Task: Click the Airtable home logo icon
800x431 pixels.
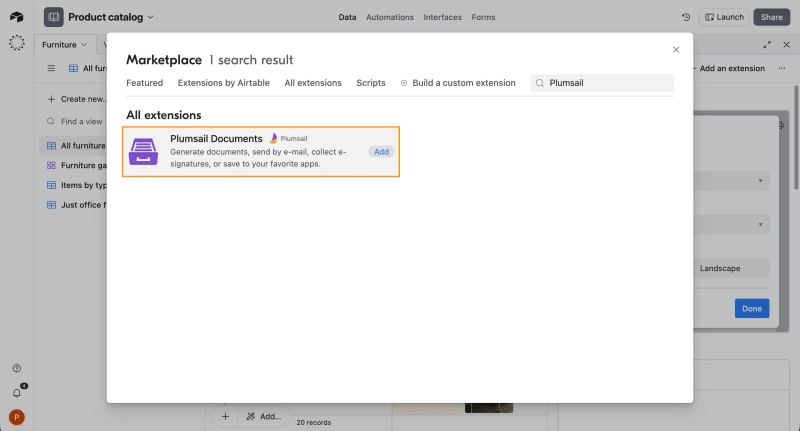Action: click(x=16, y=17)
